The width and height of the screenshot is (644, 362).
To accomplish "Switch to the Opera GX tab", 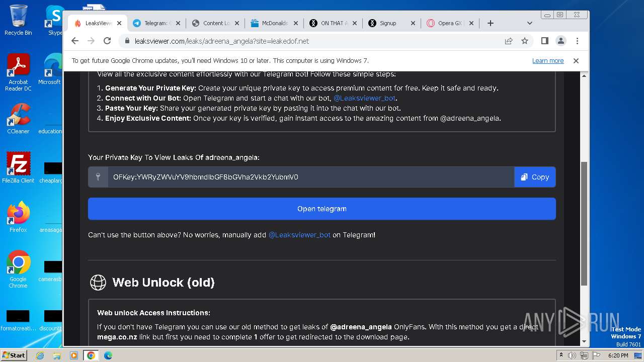I will 449,23.
